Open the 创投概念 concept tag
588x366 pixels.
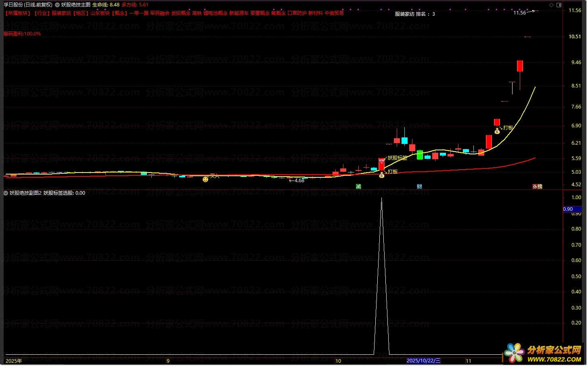(181, 13)
